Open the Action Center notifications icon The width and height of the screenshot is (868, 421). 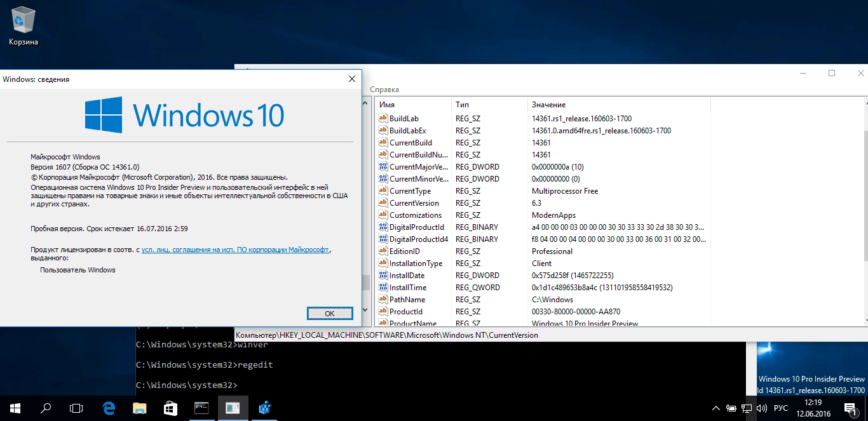pyautogui.click(x=850, y=408)
